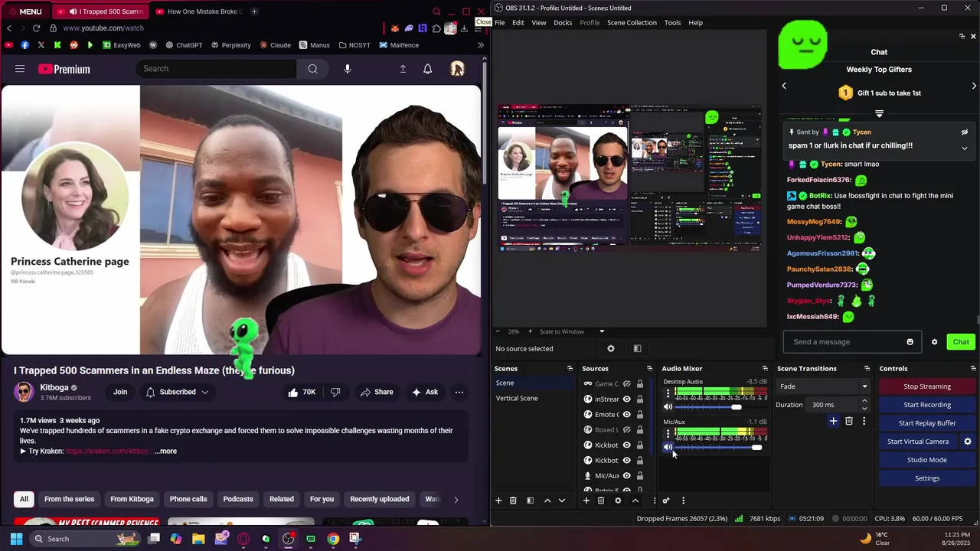
Task: Move the selected source up
Action: (x=635, y=500)
